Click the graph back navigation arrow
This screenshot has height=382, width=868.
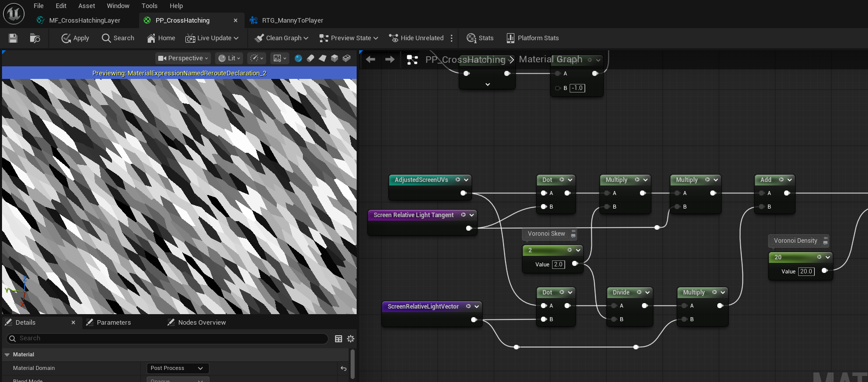(x=371, y=59)
